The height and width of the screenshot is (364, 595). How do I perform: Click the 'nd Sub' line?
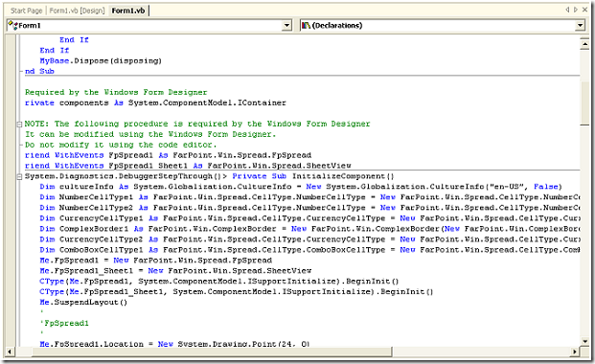(x=39, y=71)
